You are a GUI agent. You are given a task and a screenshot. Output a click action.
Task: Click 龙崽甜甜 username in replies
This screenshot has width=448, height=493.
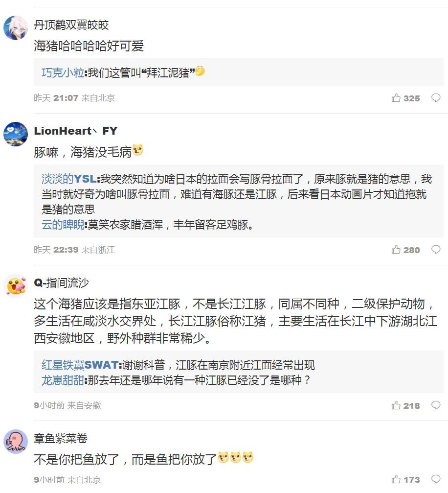click(63, 380)
